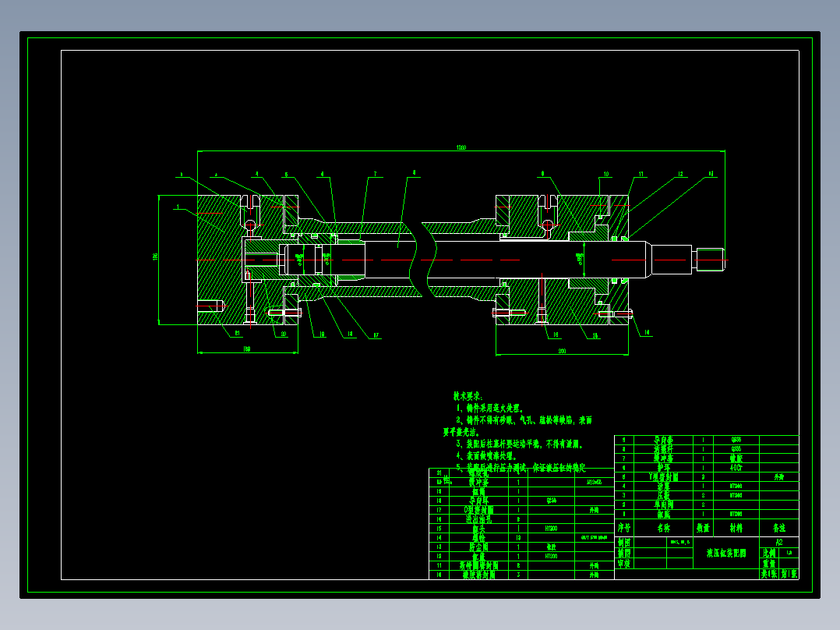The height and width of the screenshot is (630, 840).
Task: Click the 防尘圈 part name in row 13
Action: [x=478, y=547]
